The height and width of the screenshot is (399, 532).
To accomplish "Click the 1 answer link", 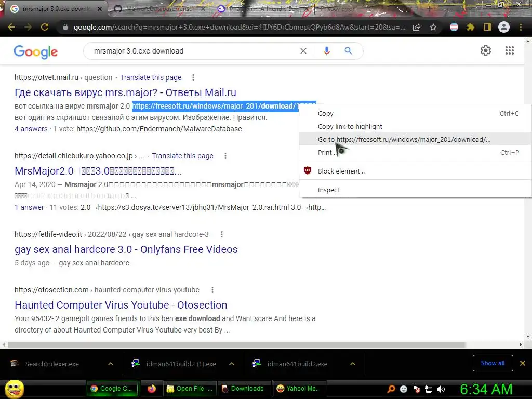I will [29, 207].
